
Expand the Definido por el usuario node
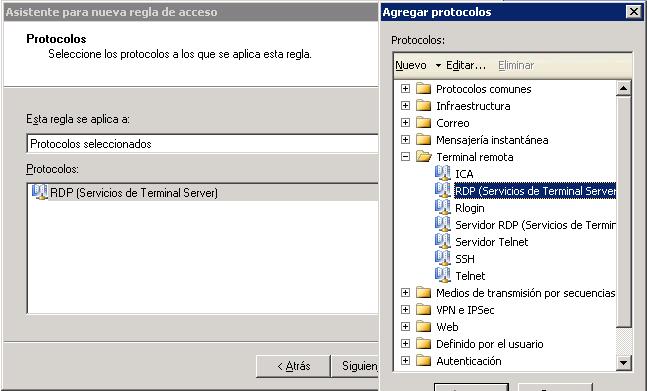(406, 344)
